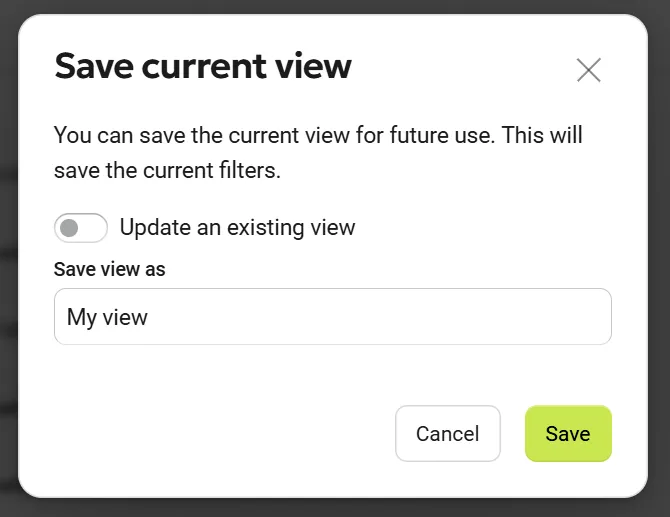
Task: Click the green Save button
Action: [x=568, y=434]
